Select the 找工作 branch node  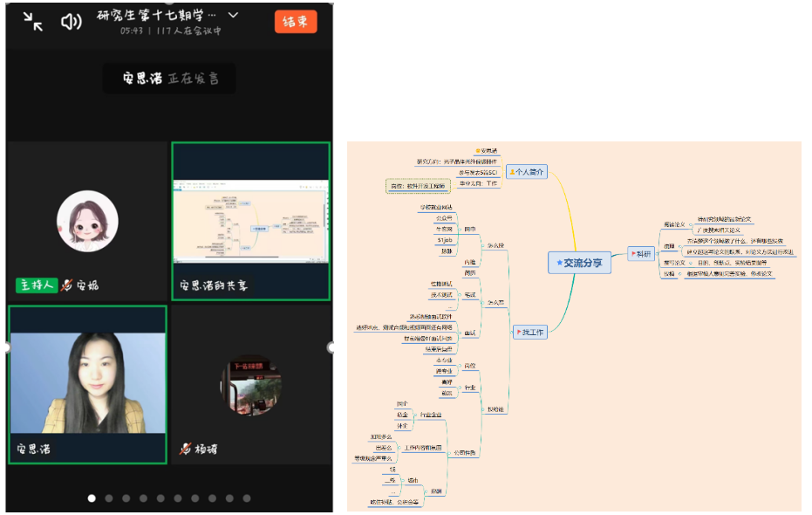tap(530, 333)
